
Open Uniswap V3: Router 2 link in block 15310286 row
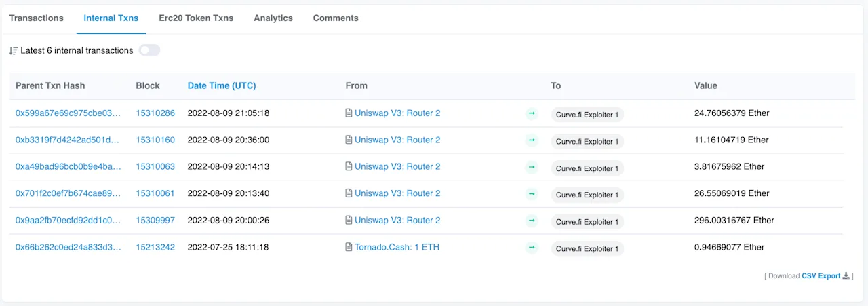pos(397,113)
